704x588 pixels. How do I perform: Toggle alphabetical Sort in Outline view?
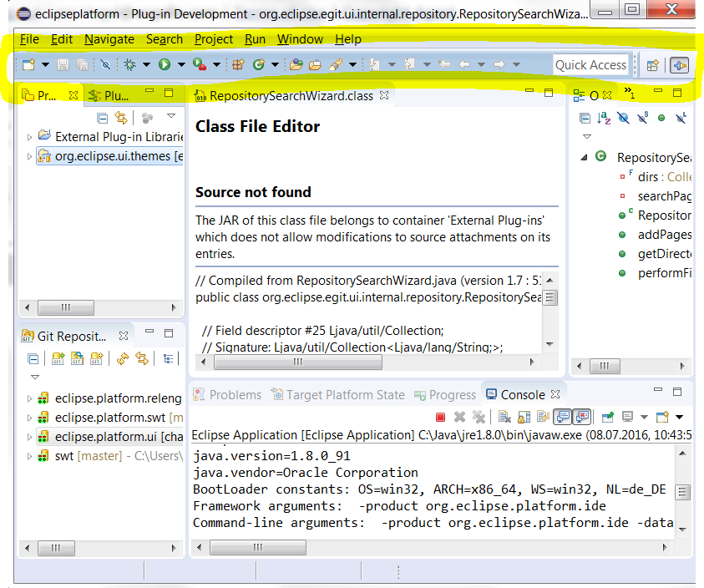pyautogui.click(x=604, y=118)
